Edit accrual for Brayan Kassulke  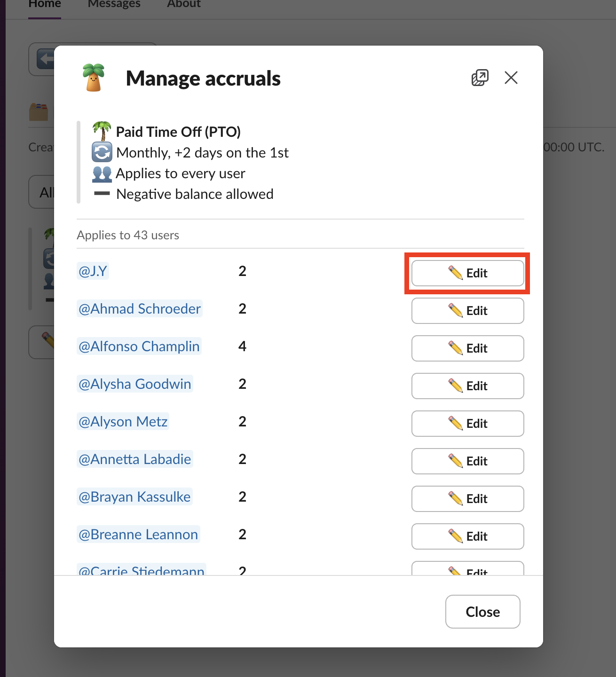[x=467, y=499]
